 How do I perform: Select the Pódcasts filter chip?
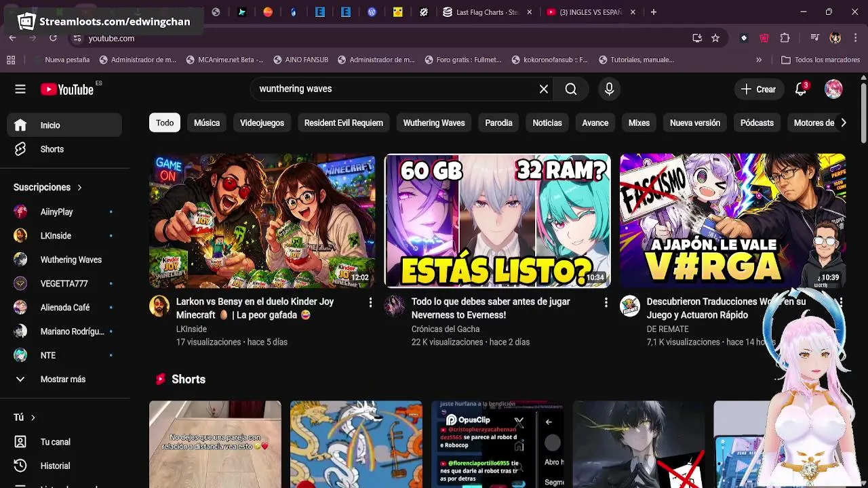click(757, 123)
